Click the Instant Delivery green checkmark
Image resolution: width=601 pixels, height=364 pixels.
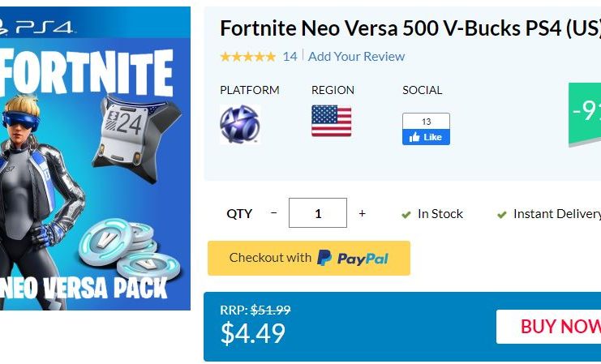pyautogui.click(x=502, y=215)
